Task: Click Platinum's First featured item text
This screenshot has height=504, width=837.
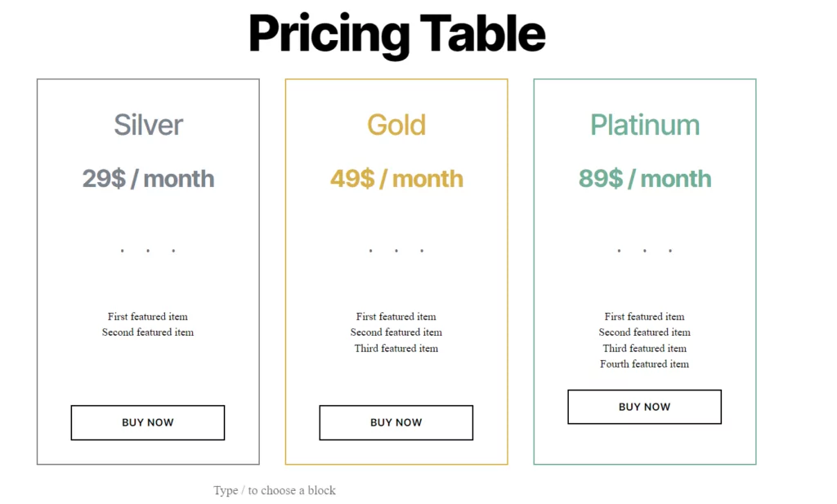Action: [x=644, y=317]
